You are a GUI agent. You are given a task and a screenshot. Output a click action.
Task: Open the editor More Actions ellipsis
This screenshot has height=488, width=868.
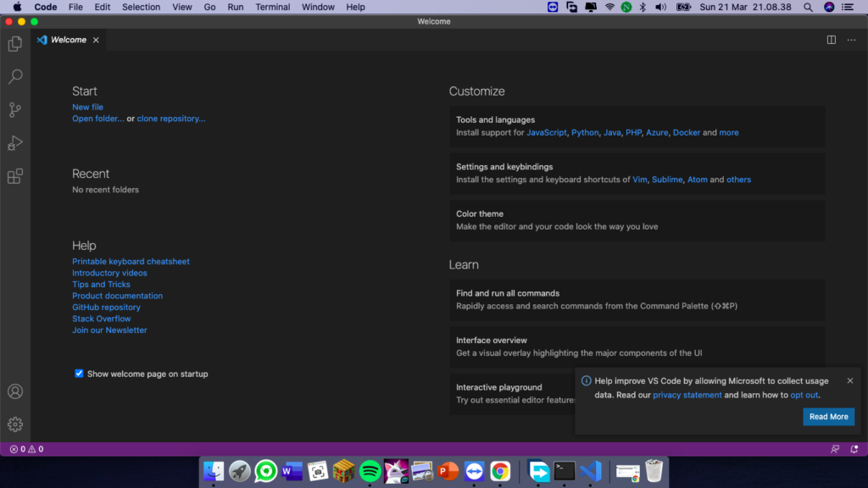tap(851, 40)
